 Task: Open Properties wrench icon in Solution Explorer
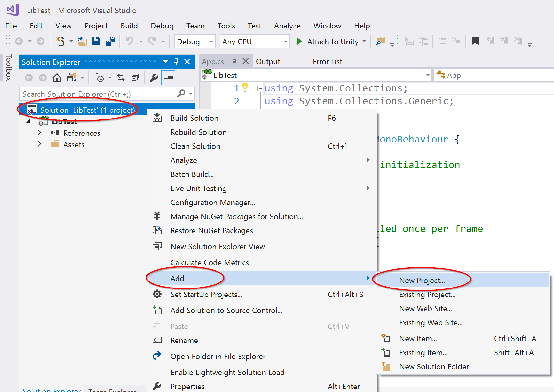point(154,78)
